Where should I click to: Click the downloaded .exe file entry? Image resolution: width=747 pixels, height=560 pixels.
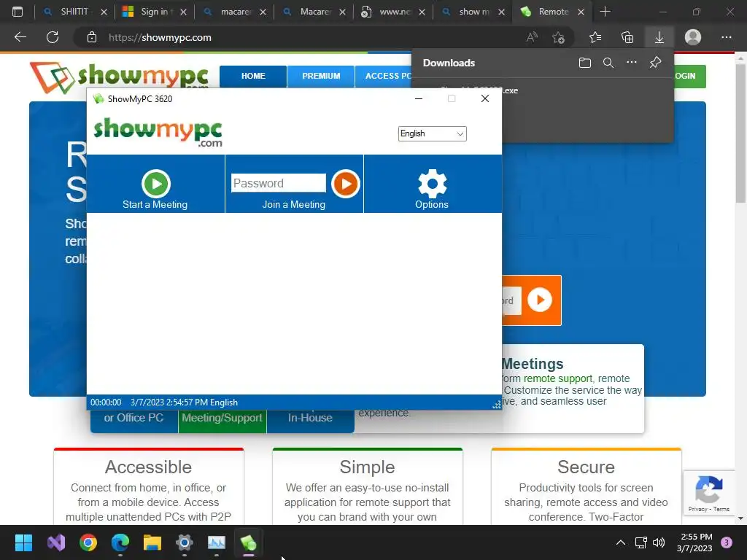tap(479, 90)
